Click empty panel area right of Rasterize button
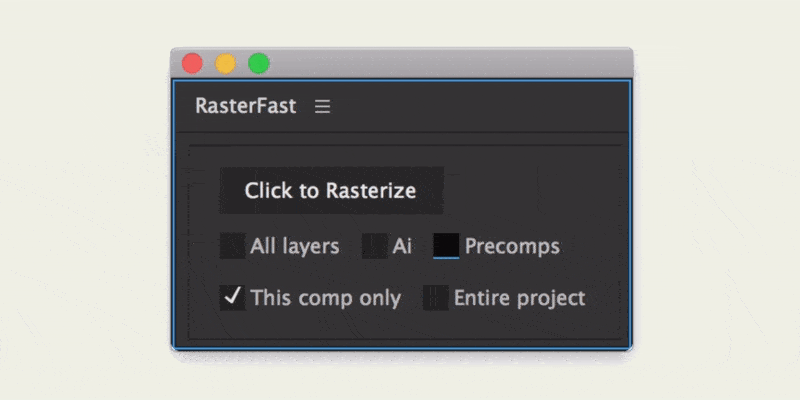Viewport: 800px width, 400px height. [x=532, y=190]
